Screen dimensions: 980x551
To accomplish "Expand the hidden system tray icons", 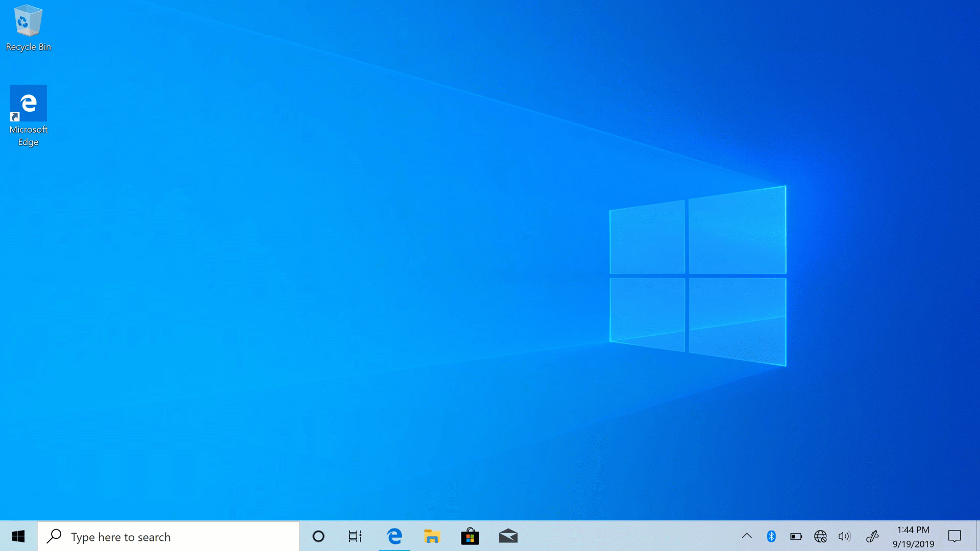I will [x=746, y=536].
